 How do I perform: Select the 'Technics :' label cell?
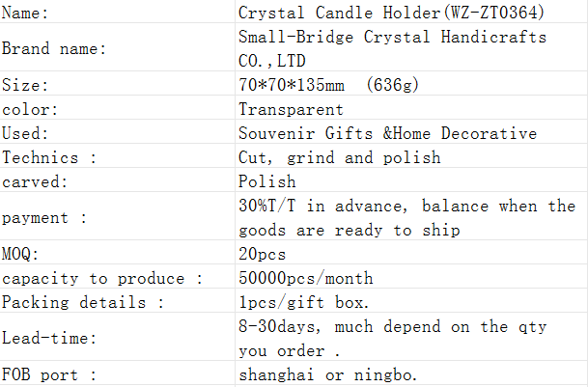(118, 156)
